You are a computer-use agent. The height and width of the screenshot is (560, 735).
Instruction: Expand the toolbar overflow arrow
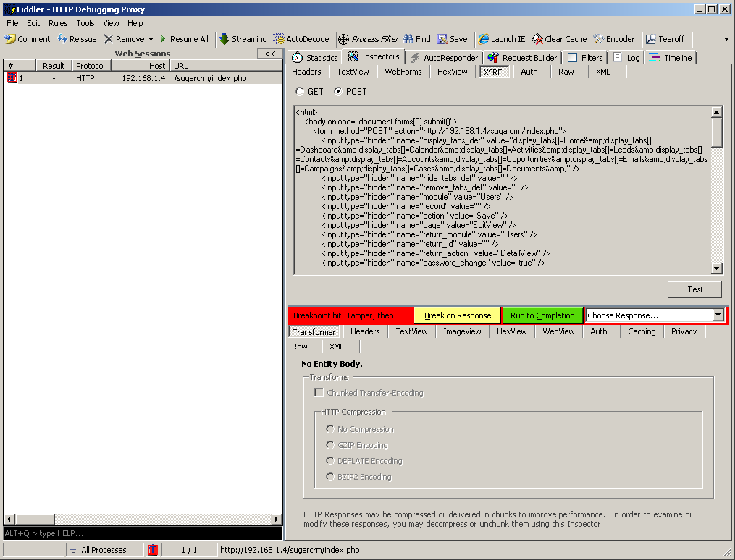point(726,39)
